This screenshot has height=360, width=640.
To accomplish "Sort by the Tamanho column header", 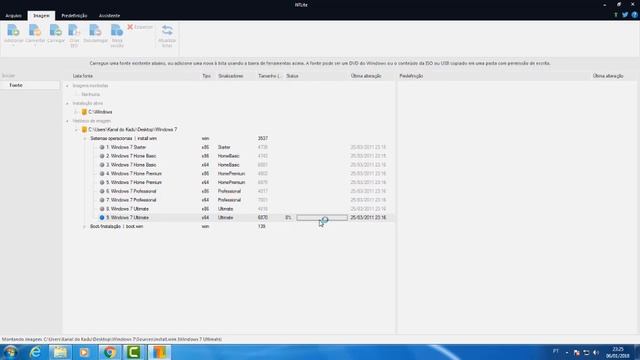I will (269, 76).
